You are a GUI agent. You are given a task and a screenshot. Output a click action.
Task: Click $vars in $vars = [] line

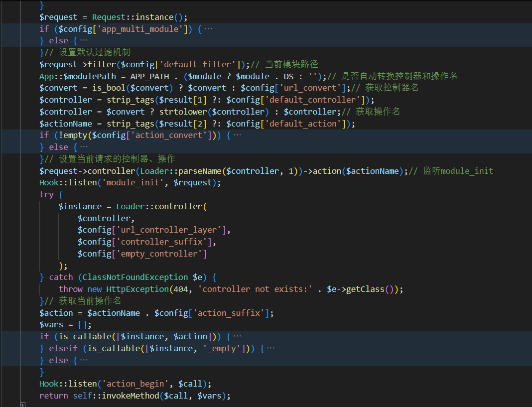pyautogui.click(x=51, y=325)
